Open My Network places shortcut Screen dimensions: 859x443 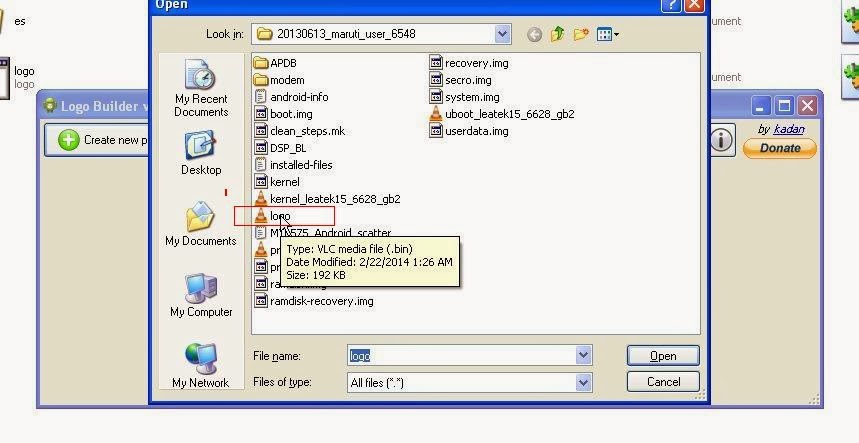click(x=201, y=366)
